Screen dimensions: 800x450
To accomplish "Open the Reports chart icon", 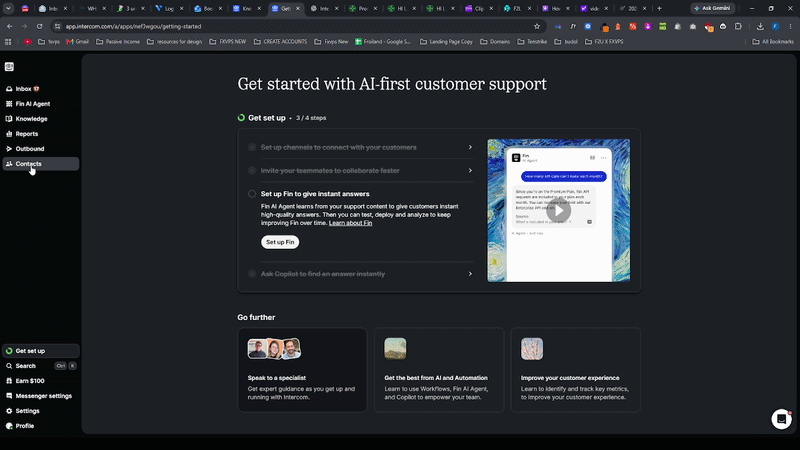I will pos(9,134).
